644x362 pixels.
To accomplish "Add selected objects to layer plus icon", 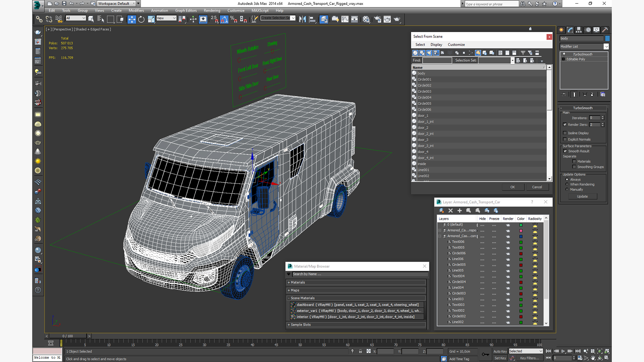I will tap(460, 210).
